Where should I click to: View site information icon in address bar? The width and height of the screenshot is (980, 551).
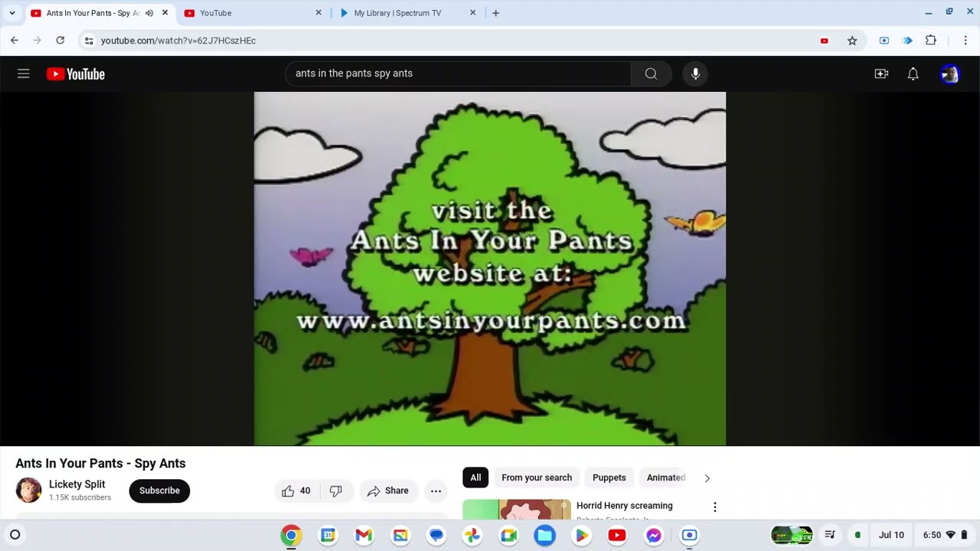click(x=89, y=41)
